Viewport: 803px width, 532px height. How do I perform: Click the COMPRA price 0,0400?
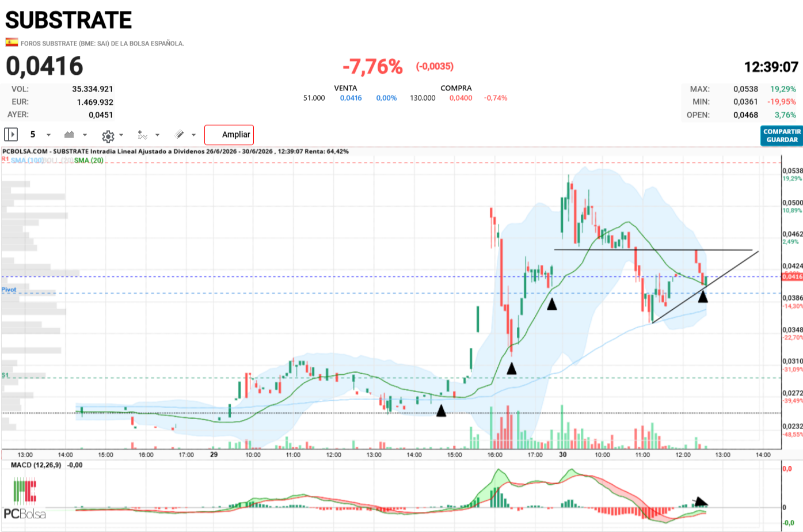coord(461,98)
